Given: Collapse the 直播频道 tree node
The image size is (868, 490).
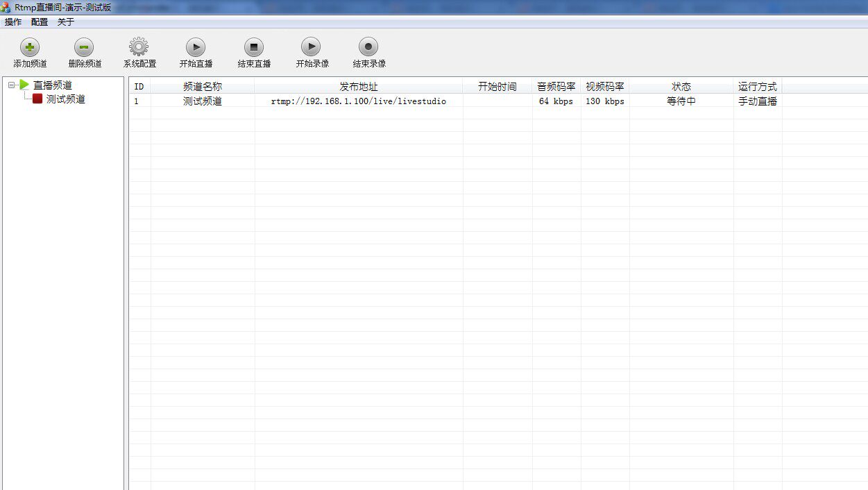Looking at the screenshot, I should [11, 85].
